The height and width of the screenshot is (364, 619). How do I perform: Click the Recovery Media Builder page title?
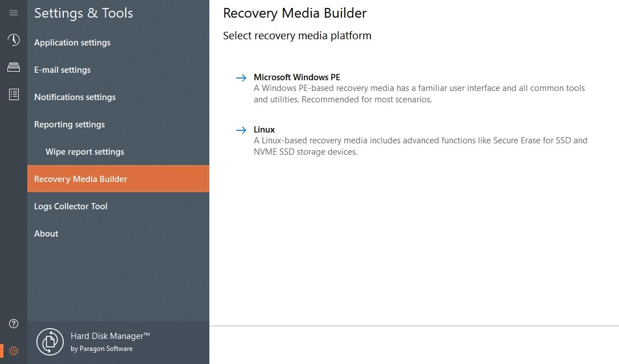click(x=295, y=13)
